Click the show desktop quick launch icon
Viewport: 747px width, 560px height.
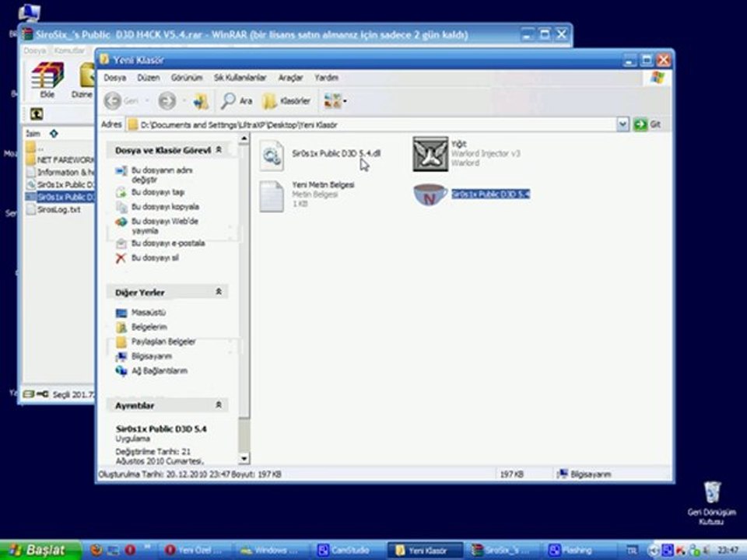point(114,551)
